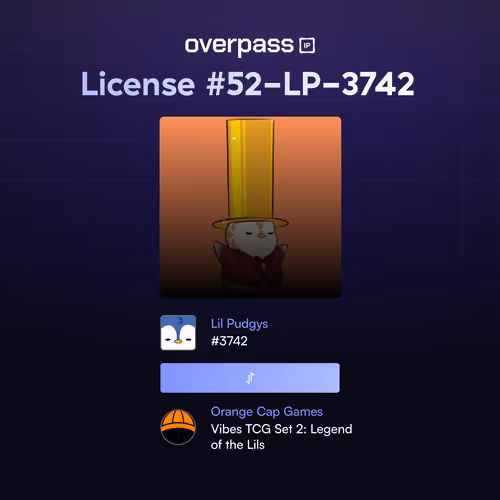Click the 'of the Lils' text line
Viewport: 500px width, 500px height.
tap(238, 445)
